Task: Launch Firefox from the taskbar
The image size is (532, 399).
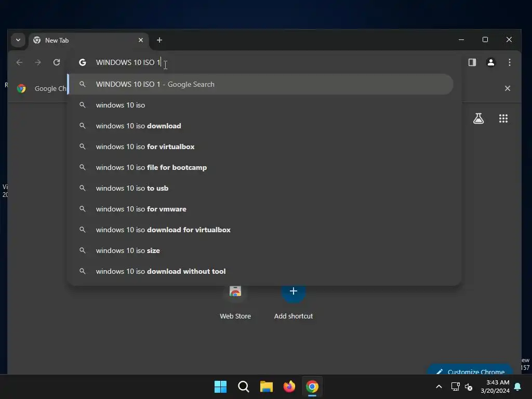Action: 289,387
